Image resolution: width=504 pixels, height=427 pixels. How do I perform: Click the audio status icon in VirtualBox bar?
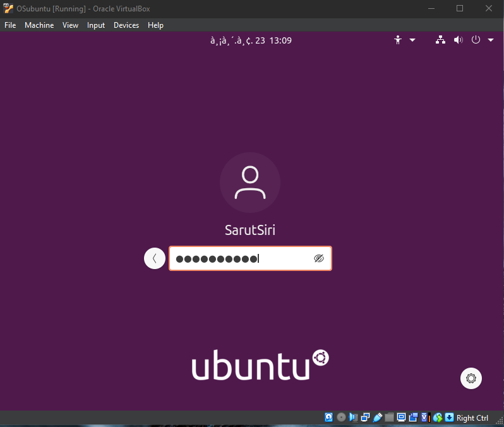pos(354,418)
